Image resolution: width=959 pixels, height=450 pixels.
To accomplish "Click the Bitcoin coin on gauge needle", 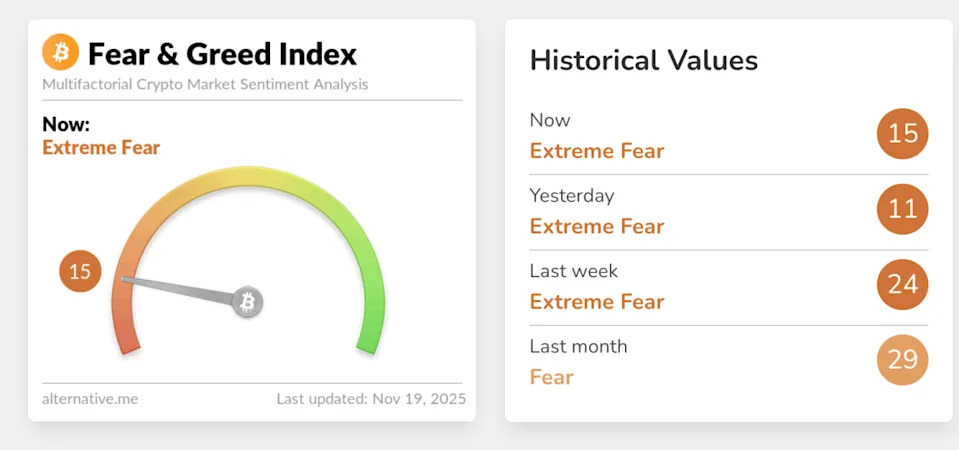I will pyautogui.click(x=248, y=301).
